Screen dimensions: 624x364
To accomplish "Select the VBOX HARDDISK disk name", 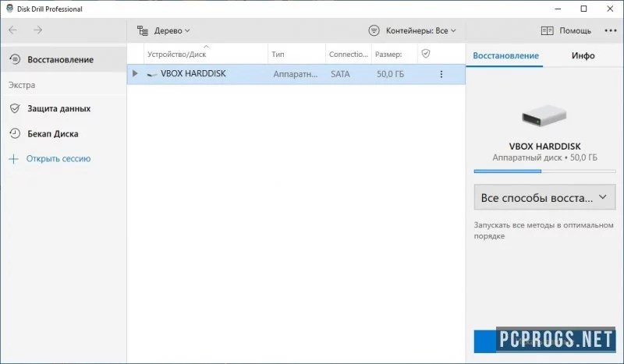I will tap(193, 73).
